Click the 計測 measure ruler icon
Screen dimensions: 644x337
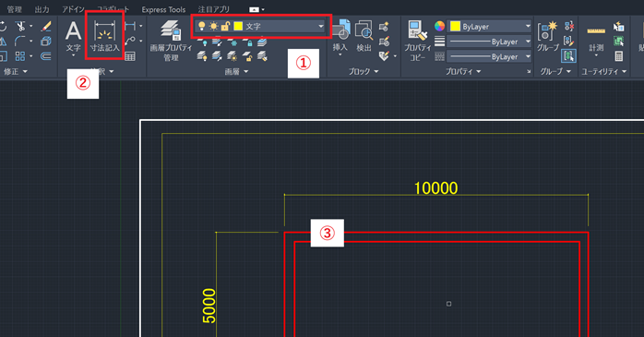coord(596,37)
